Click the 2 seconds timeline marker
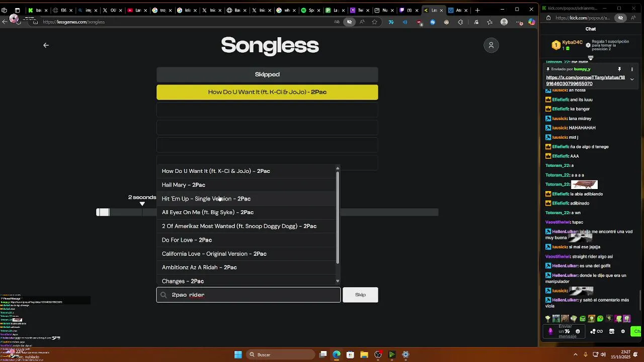Viewport: 644px width, 362px height. pos(142,200)
